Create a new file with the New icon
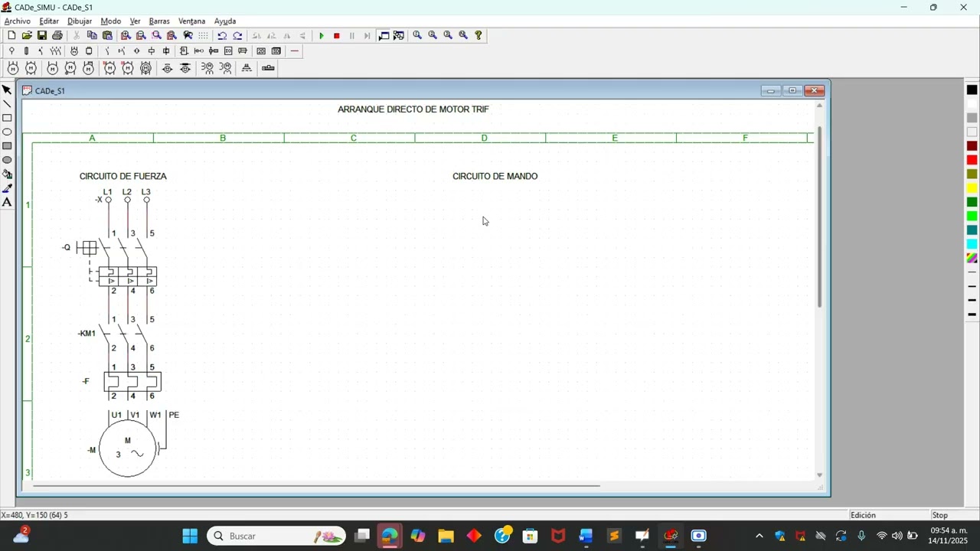980x551 pixels. [x=11, y=35]
